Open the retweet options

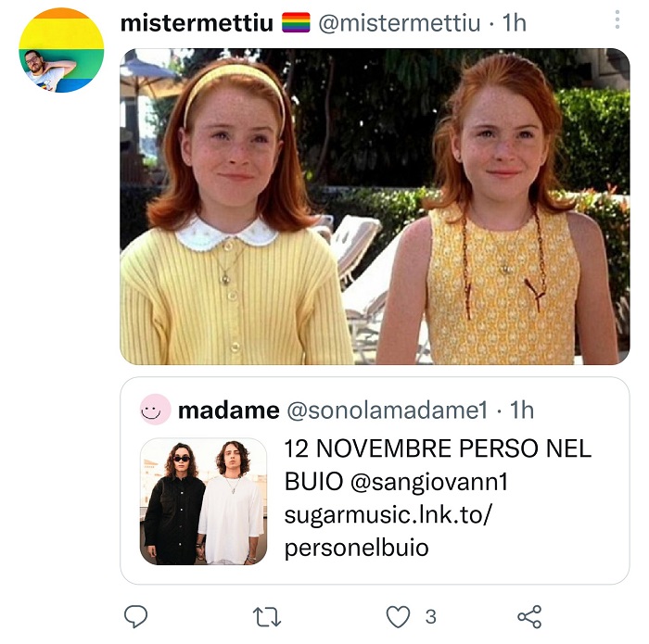[267, 616]
